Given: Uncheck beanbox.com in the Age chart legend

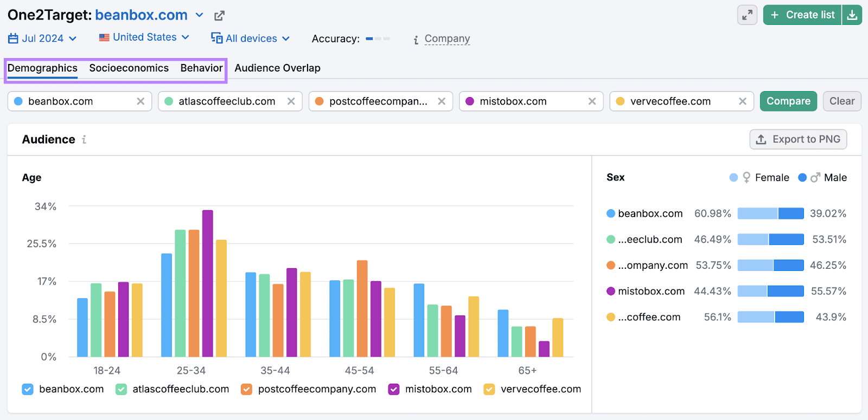Looking at the screenshot, I should click(28, 389).
